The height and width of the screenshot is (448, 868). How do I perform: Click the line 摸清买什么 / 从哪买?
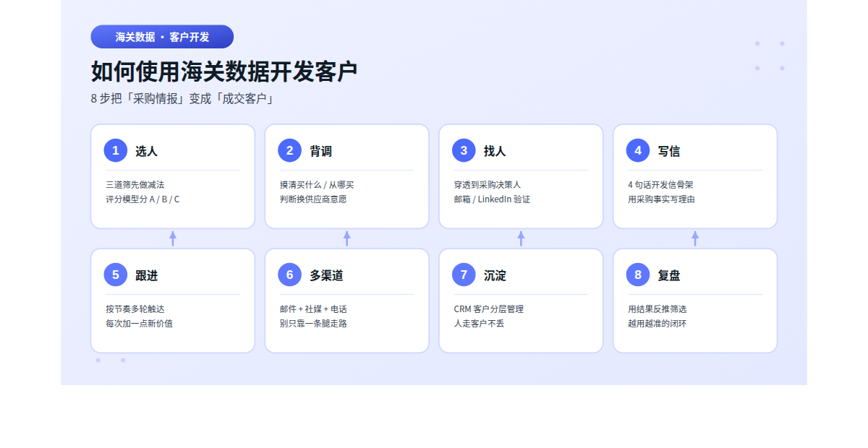[x=317, y=185]
